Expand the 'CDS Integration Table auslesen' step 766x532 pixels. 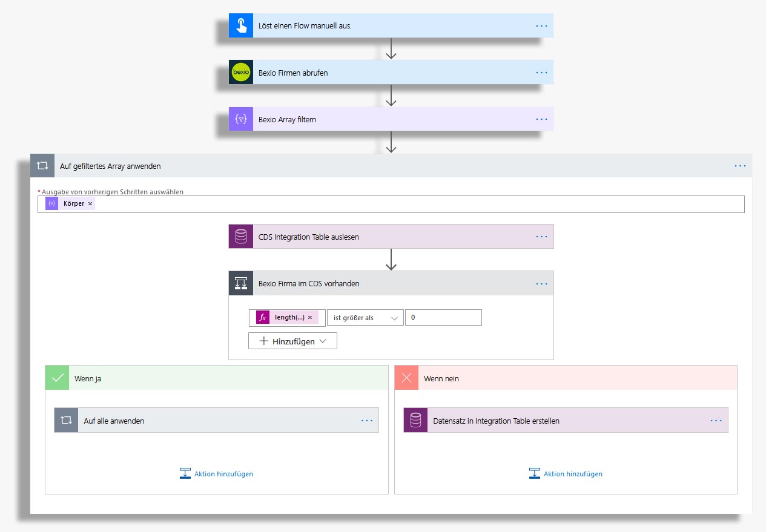391,237
